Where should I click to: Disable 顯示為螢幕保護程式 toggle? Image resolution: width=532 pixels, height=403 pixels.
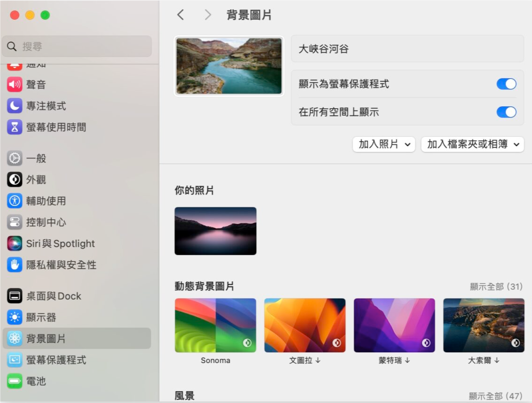[506, 84]
